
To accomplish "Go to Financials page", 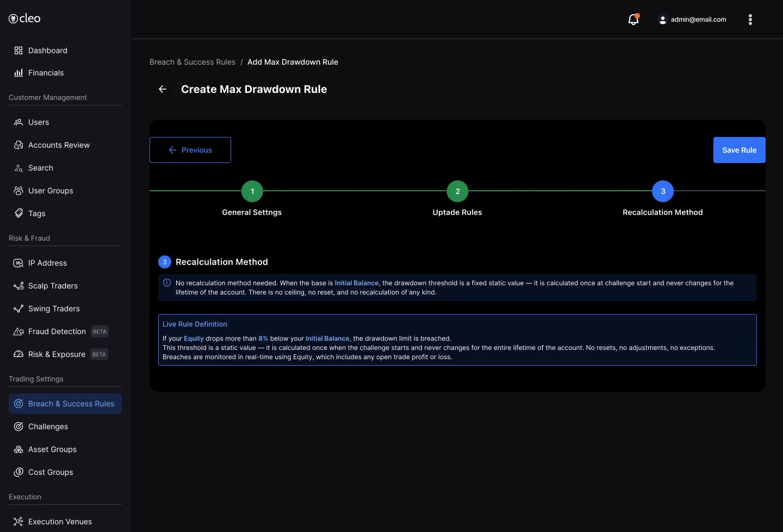I will pyautogui.click(x=65, y=73).
